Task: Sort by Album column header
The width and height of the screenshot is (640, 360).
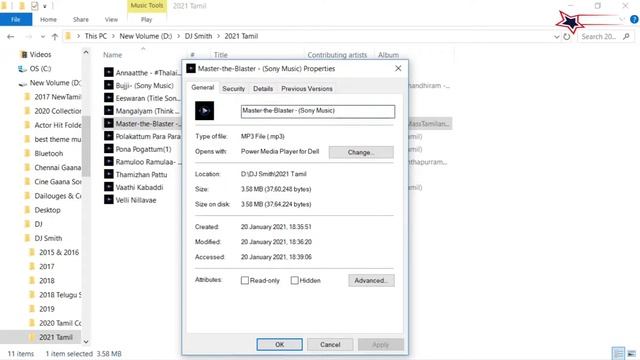Action: (x=388, y=55)
